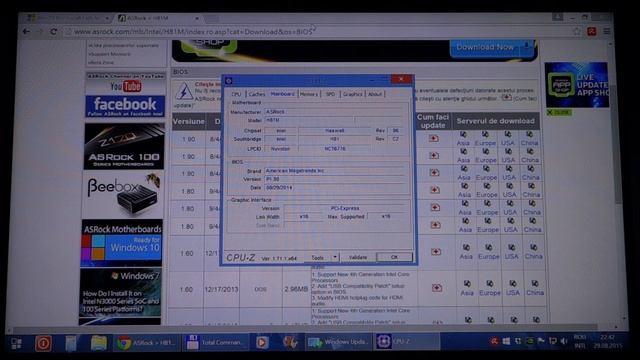
Task: Open the Support Memorie sidebar link
Action: pyautogui.click(x=110, y=54)
